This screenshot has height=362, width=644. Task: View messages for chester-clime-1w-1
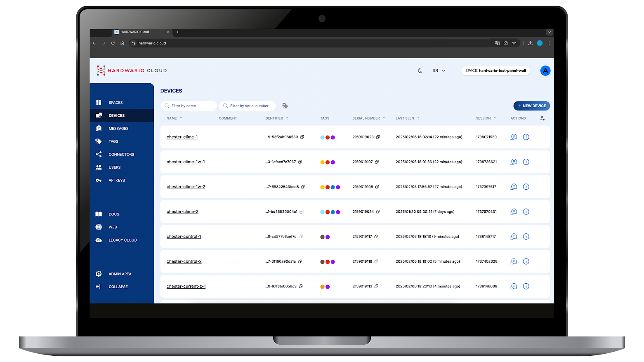click(x=514, y=162)
